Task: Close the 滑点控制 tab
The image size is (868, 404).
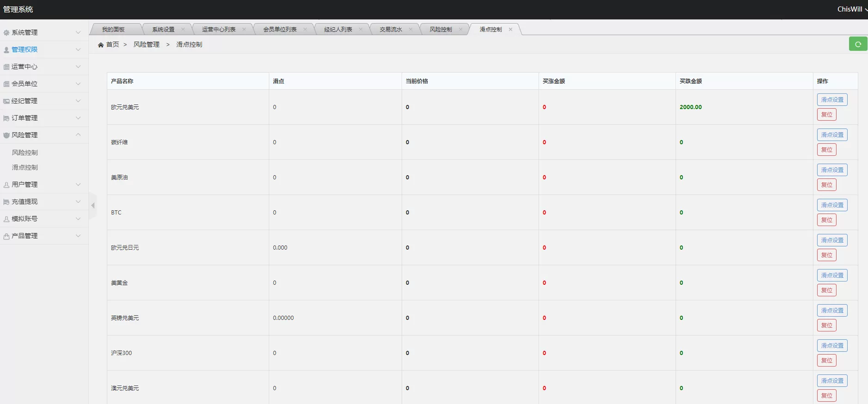Action: click(x=510, y=29)
